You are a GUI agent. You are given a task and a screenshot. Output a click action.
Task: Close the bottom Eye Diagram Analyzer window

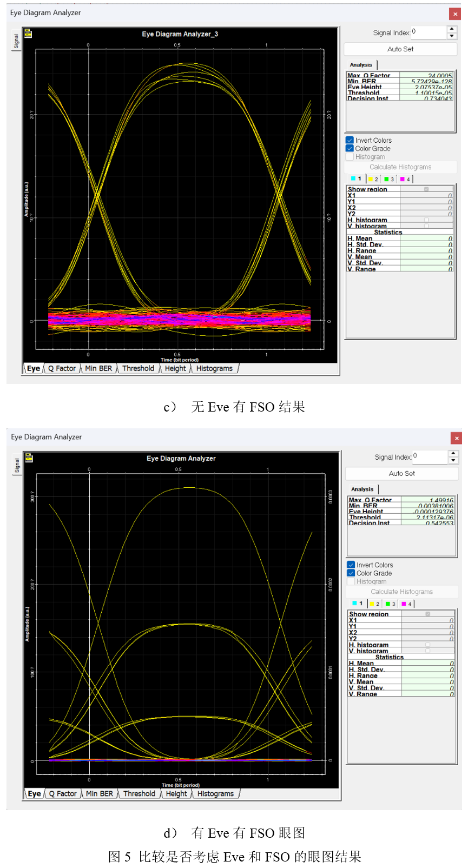point(456,438)
